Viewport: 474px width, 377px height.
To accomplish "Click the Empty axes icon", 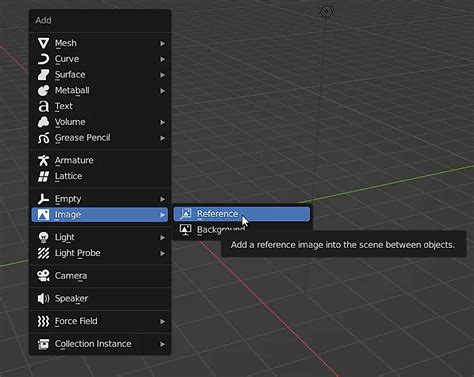I will (43, 199).
